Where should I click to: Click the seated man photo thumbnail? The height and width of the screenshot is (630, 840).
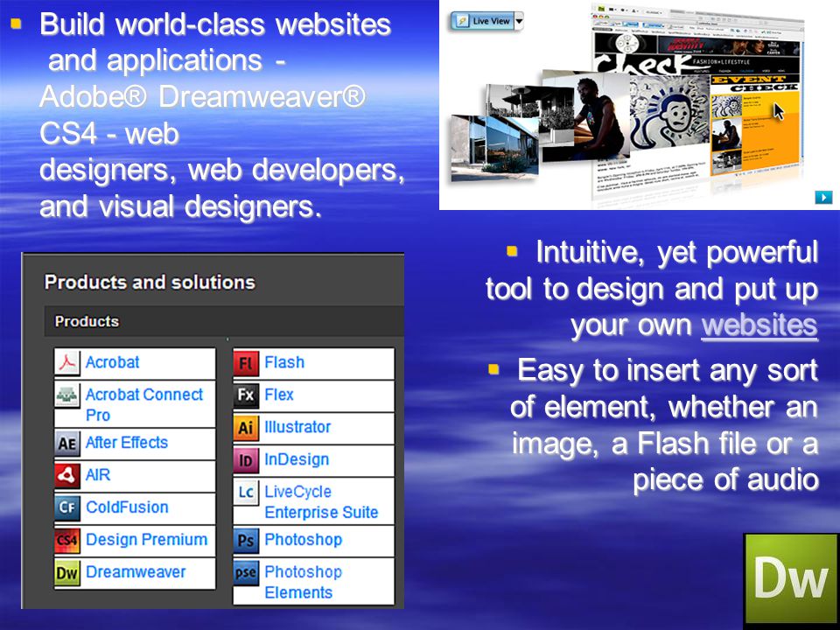coord(586,115)
